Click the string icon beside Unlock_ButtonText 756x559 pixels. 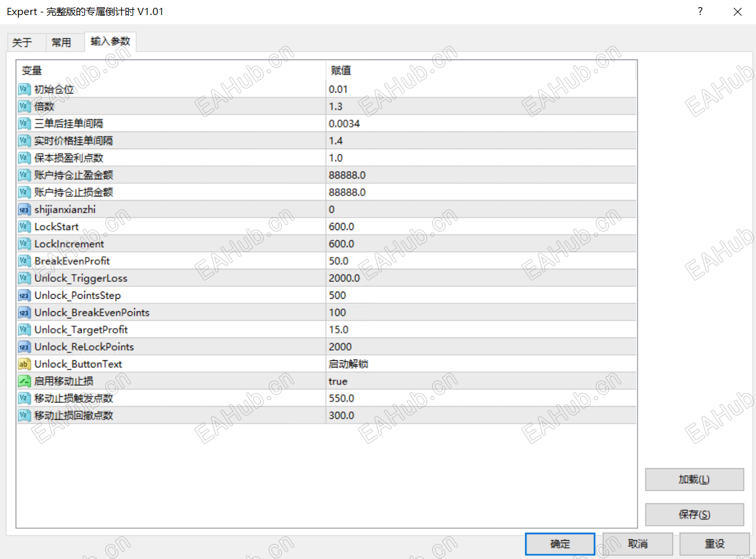pos(24,364)
